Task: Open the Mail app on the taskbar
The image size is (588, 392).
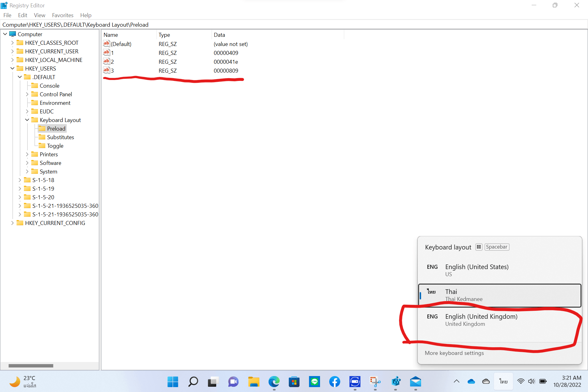Action: tap(415, 382)
